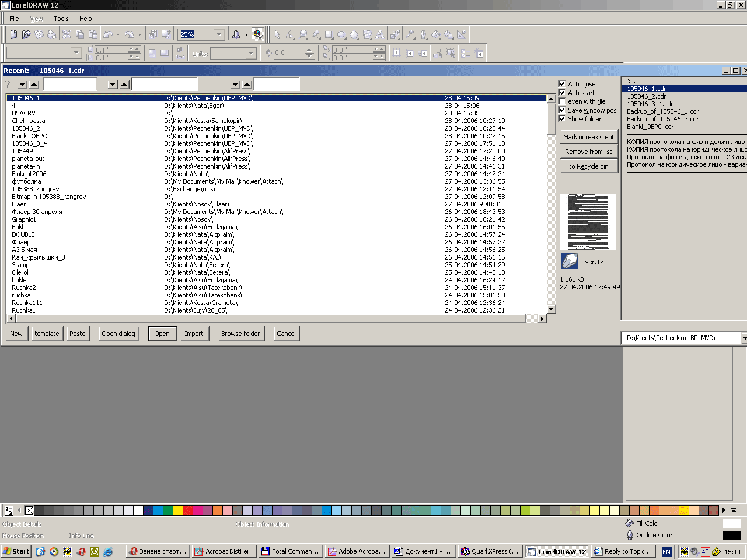Select the Rectangle tool

[329, 34]
